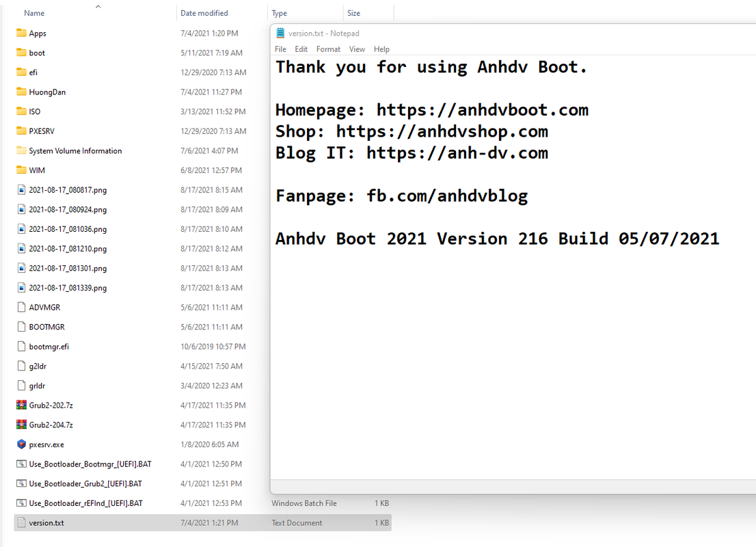This screenshot has height=547, width=756.
Task: Sort files by the Type column header
Action: click(x=279, y=13)
